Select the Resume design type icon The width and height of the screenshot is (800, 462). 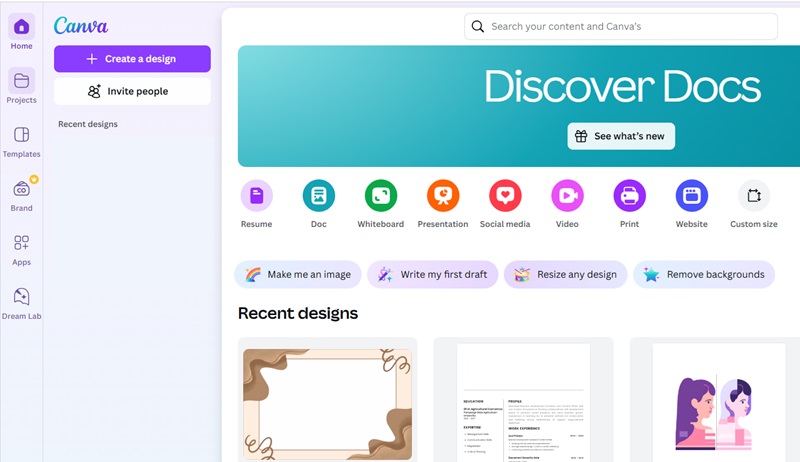257,195
